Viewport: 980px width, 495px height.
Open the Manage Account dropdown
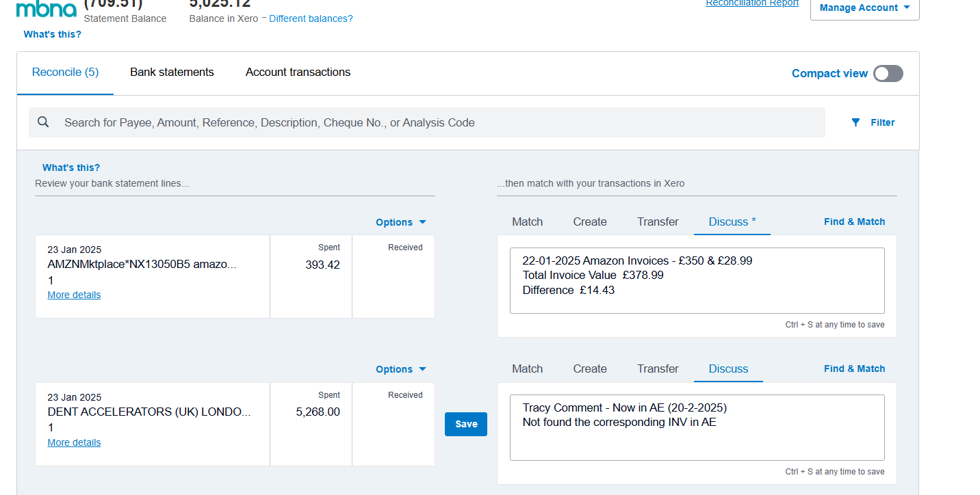click(x=864, y=8)
